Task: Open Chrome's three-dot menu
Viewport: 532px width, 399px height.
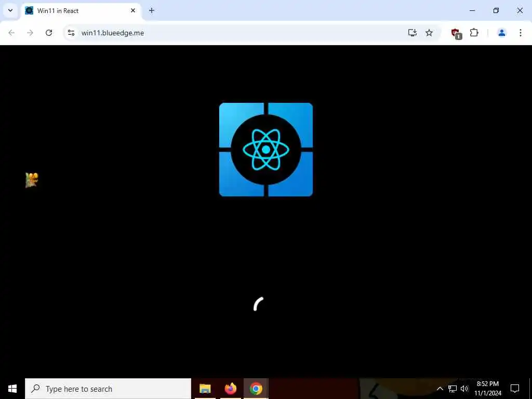Action: tap(521, 33)
